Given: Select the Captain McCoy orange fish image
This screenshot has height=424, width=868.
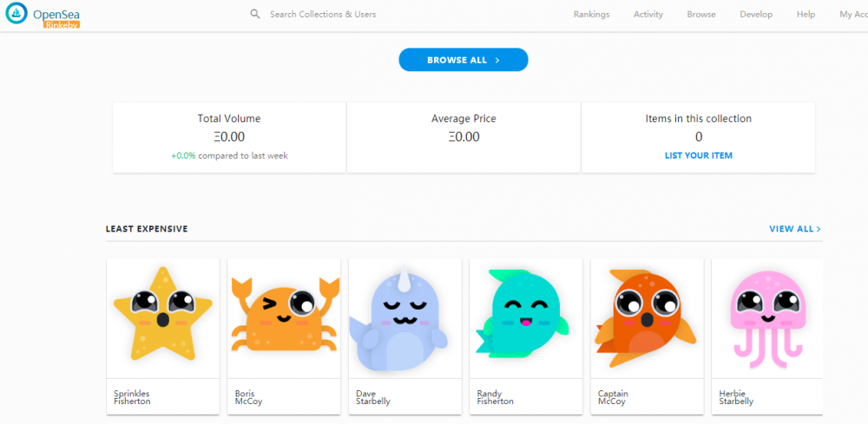Looking at the screenshot, I should [x=647, y=316].
